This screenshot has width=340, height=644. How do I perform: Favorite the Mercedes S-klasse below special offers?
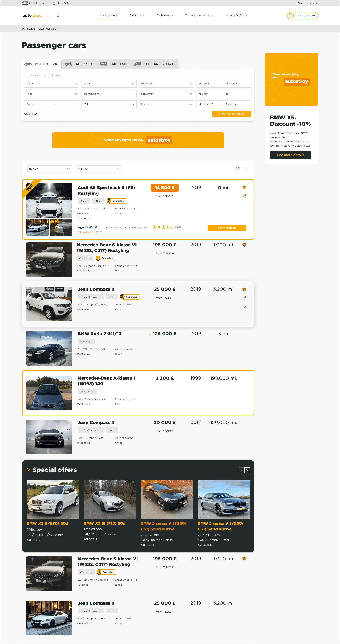coord(244,559)
